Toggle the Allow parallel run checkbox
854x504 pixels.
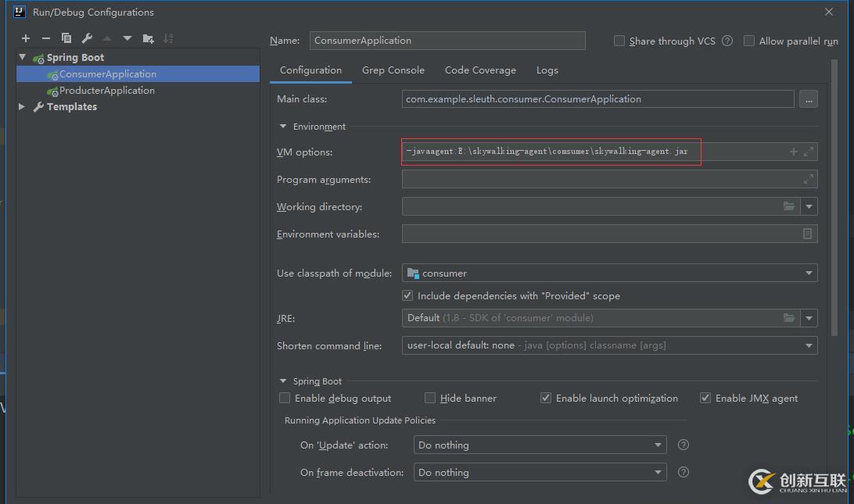point(749,41)
